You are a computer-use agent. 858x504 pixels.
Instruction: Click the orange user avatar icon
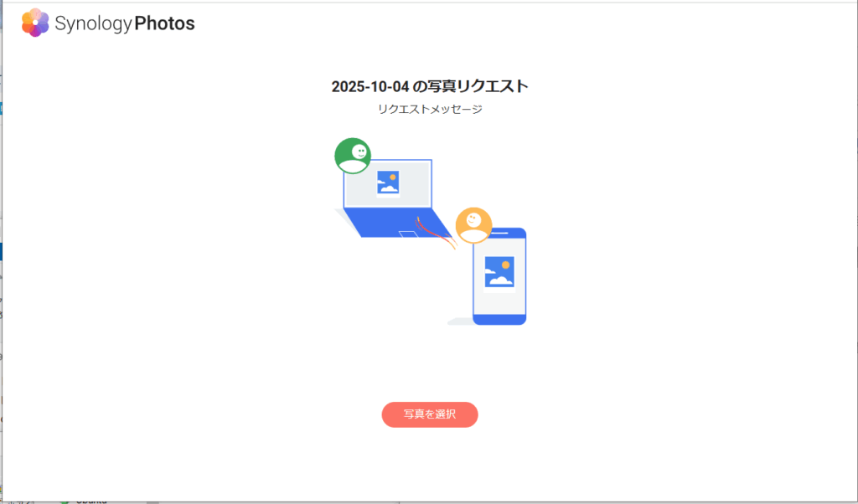[474, 225]
